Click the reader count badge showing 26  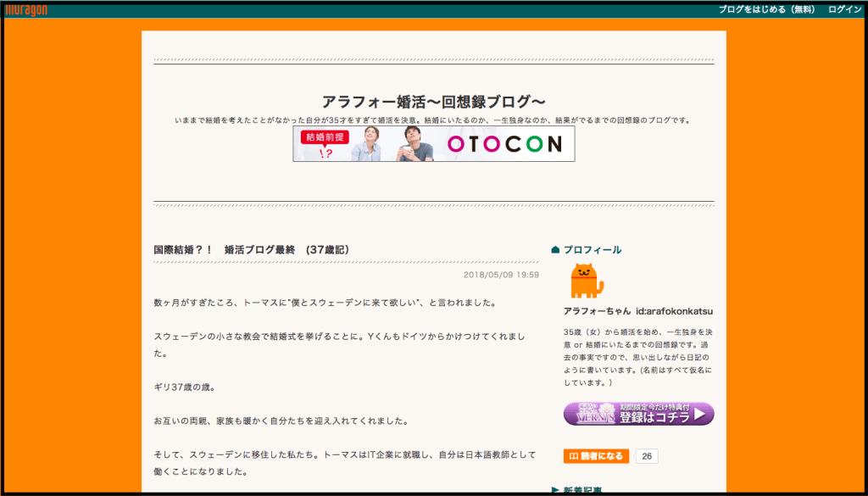[x=647, y=456]
